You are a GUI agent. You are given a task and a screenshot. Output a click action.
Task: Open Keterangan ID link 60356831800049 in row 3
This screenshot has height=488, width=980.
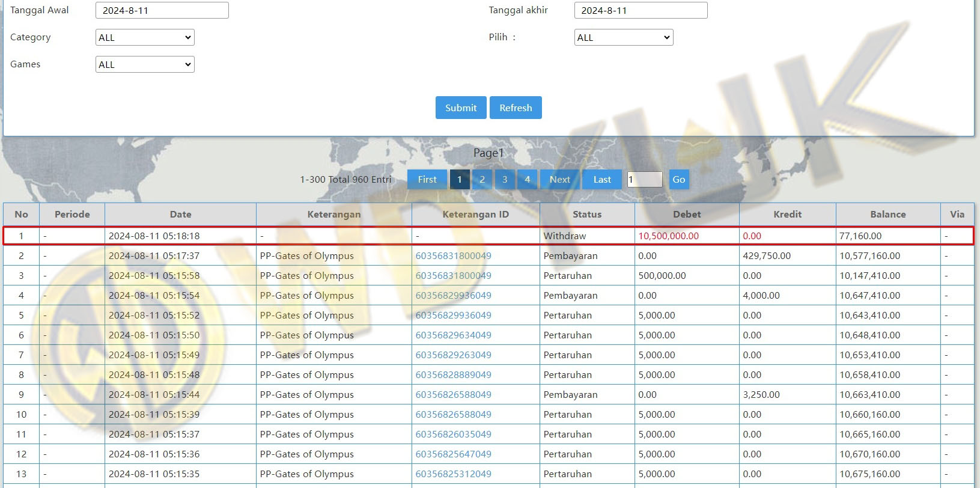pos(453,275)
